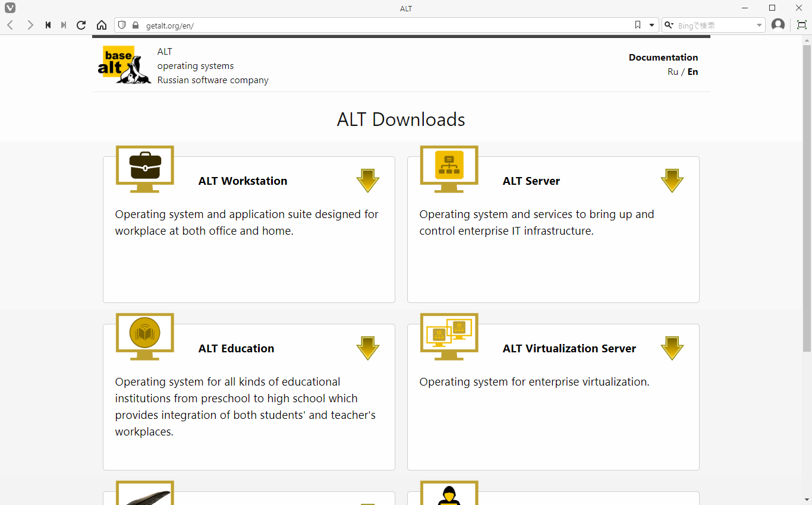
Task: Open the user profile avatar icon
Action: point(778,25)
